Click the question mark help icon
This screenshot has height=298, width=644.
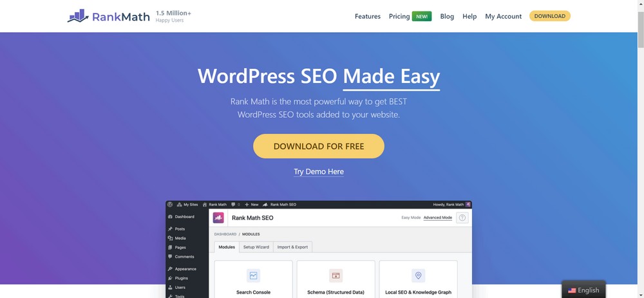coord(462,218)
